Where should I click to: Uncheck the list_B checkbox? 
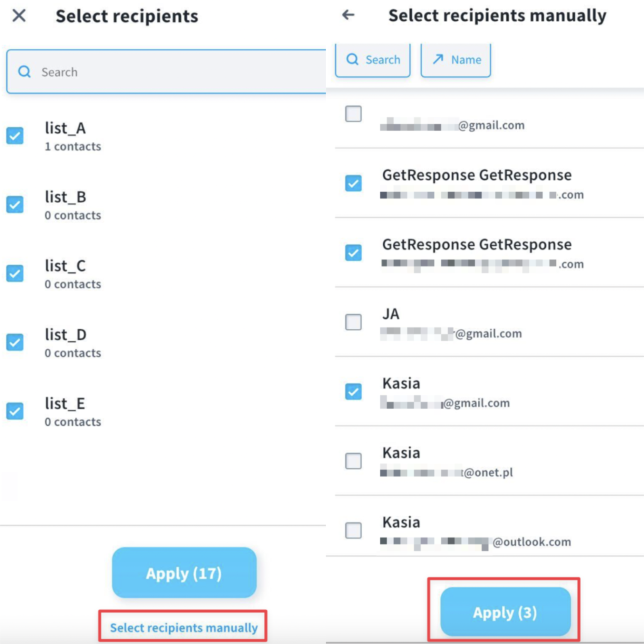coord(15,204)
